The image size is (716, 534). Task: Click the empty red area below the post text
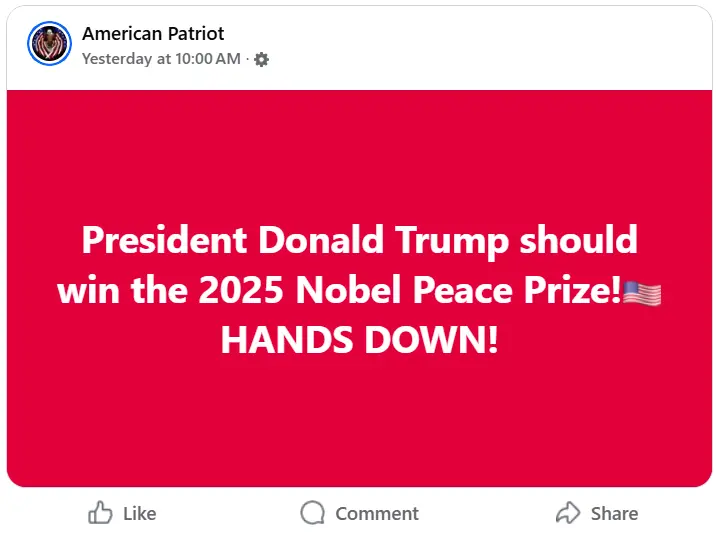click(x=359, y=420)
